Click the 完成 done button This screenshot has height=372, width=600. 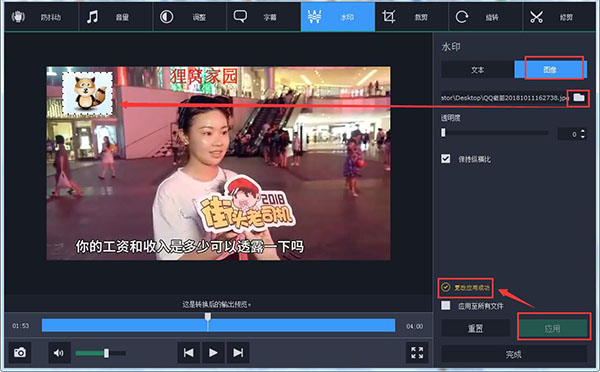514,354
